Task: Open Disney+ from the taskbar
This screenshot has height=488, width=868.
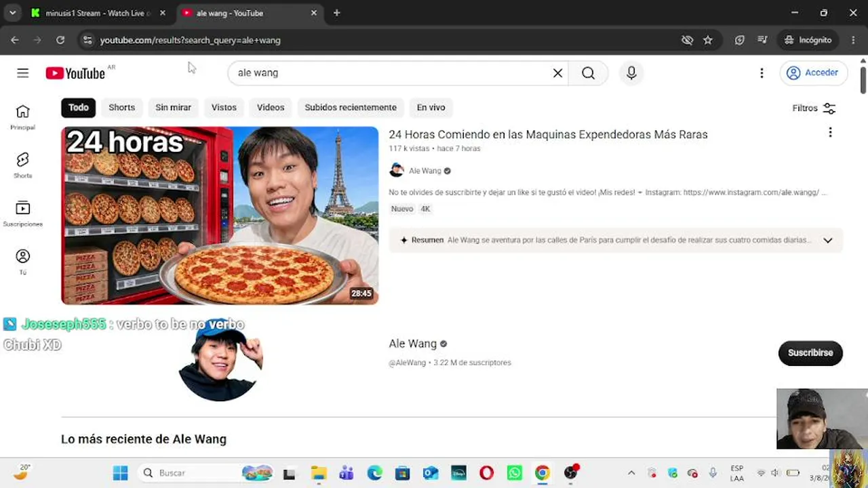Action: click(x=458, y=473)
